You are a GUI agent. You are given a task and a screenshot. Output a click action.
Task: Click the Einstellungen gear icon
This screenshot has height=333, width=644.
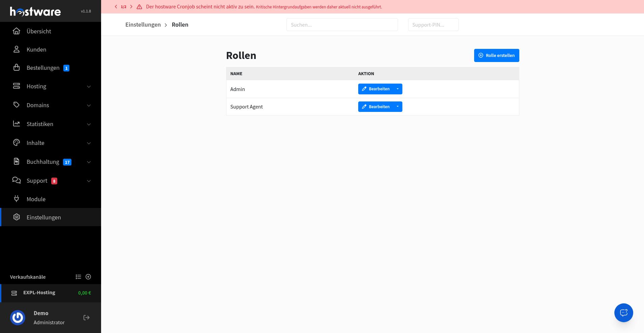(x=16, y=217)
